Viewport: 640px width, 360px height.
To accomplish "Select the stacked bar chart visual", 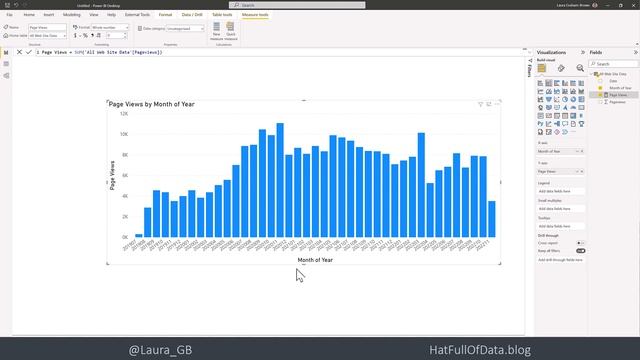I will point(540,83).
